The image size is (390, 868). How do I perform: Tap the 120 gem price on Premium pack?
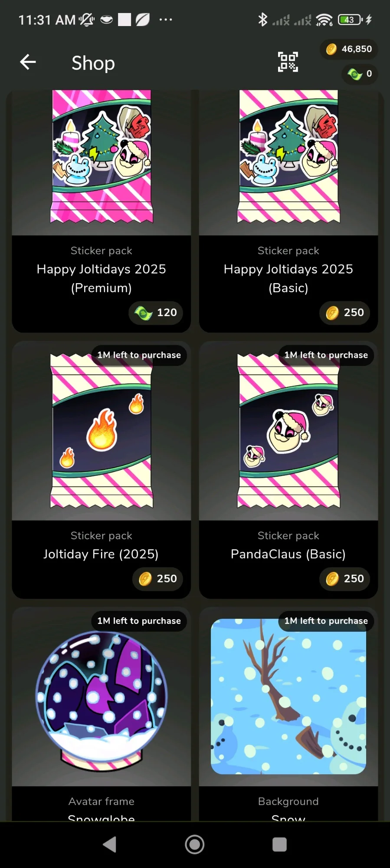coord(156,313)
